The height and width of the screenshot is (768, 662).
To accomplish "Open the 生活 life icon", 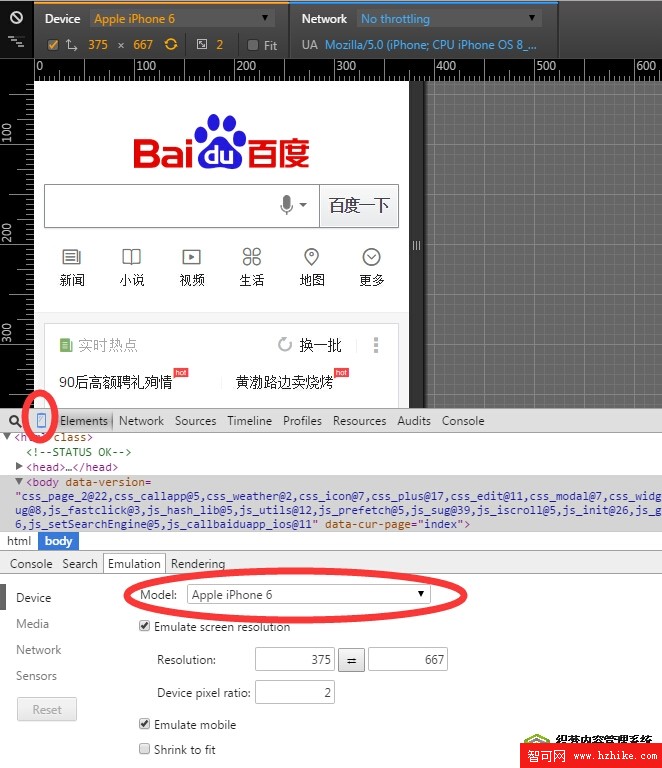I will pos(252,257).
